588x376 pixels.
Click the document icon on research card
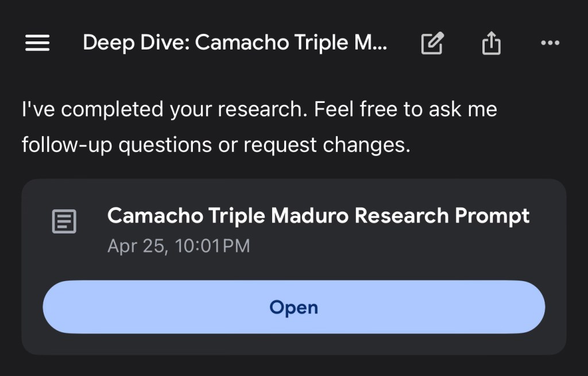64,221
